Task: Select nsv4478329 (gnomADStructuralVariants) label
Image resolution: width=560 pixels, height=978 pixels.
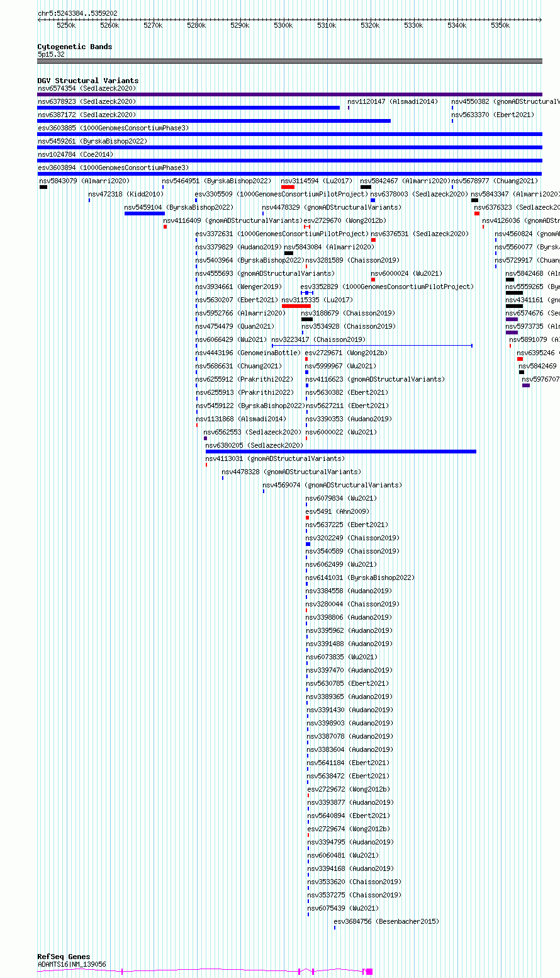Action: click(x=331, y=207)
